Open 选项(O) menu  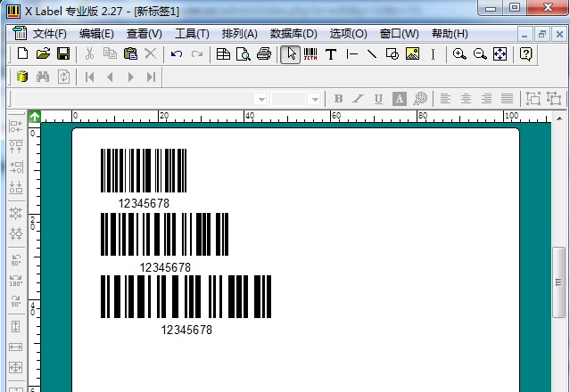[348, 34]
